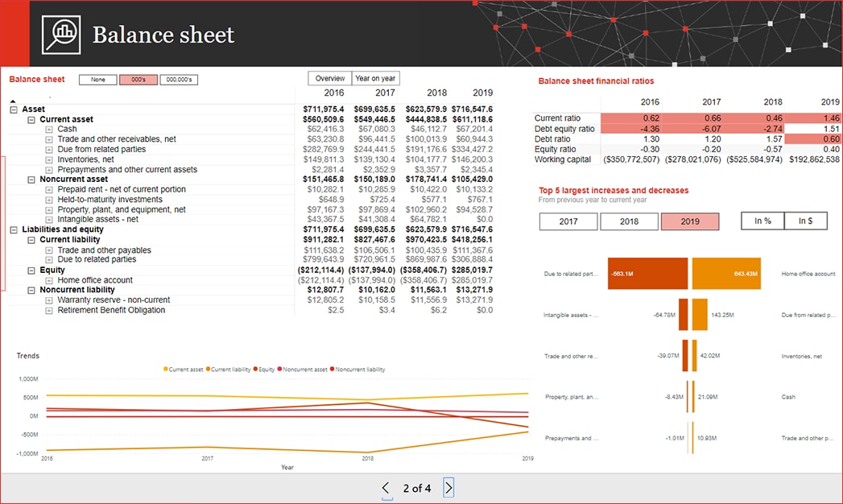This screenshot has height=504, width=843.
Task: Expand the Inventories, net row
Action: (x=49, y=159)
